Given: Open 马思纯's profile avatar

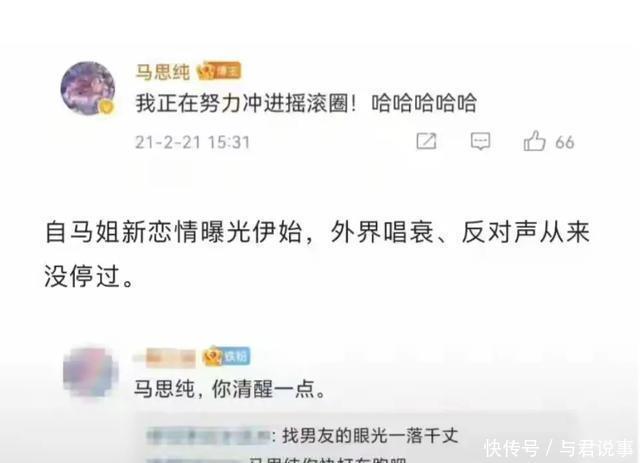Looking at the screenshot, I should (88, 88).
